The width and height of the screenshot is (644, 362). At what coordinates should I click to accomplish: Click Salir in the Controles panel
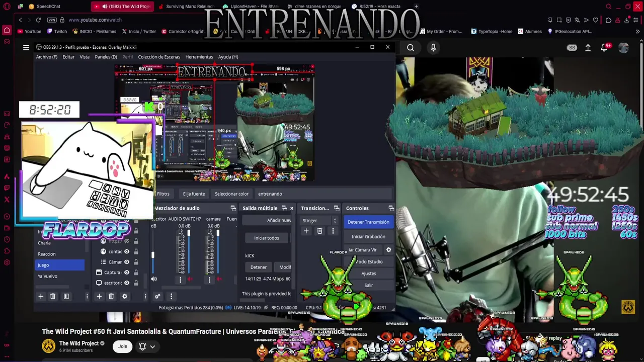(368, 286)
